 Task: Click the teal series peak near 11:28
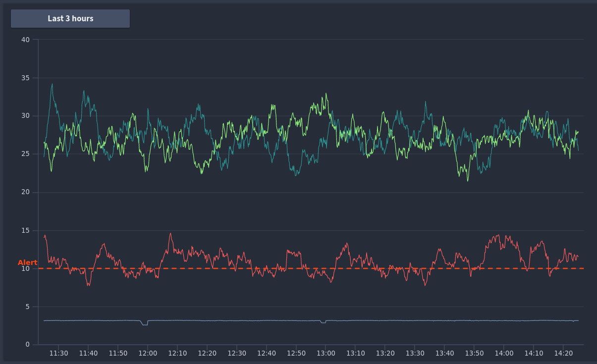point(52,84)
